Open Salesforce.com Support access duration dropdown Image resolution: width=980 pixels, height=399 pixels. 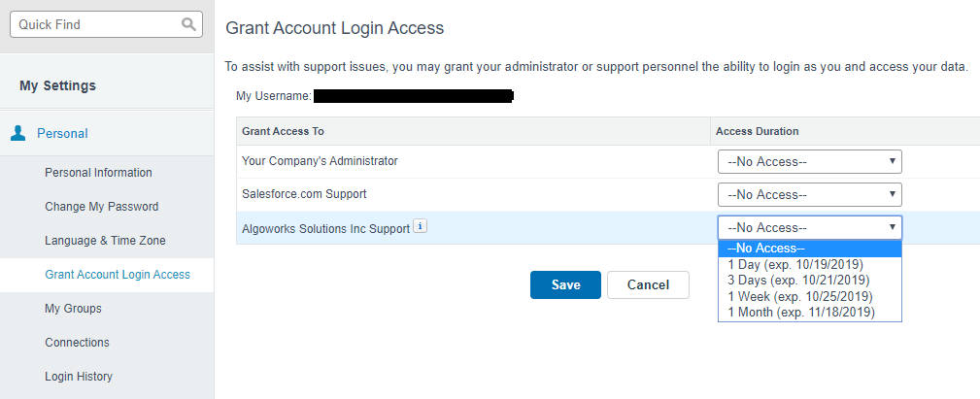coord(809,194)
